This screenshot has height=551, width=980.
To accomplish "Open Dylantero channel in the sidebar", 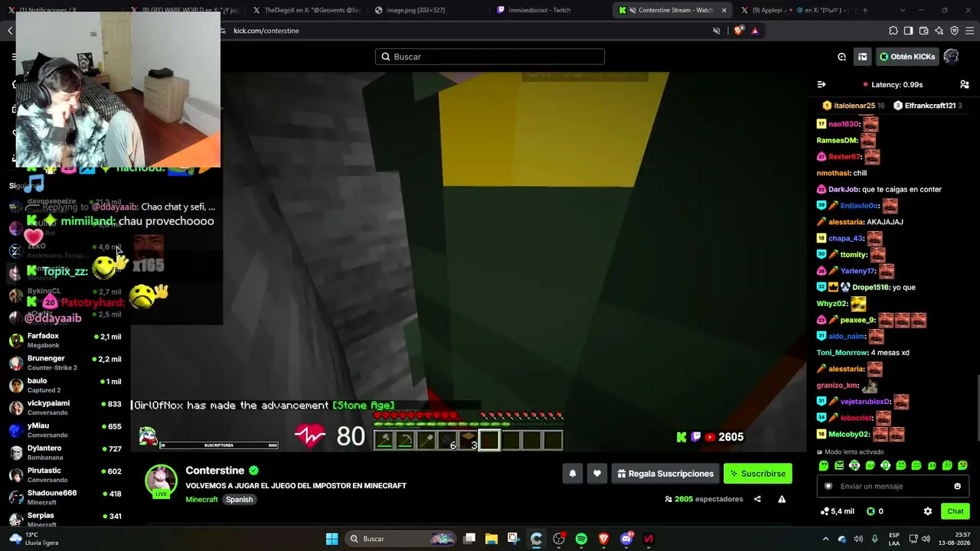I will [x=65, y=452].
